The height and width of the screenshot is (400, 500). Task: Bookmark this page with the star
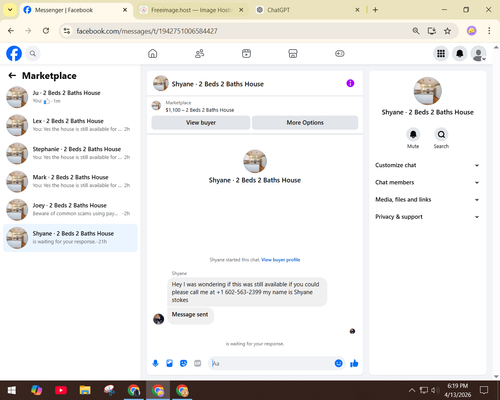[447, 31]
